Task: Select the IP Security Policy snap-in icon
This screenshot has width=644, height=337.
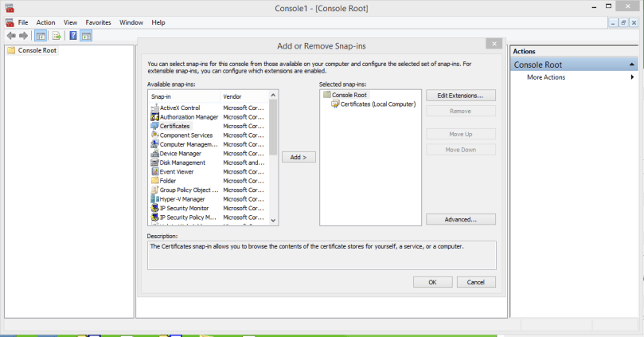Action: coord(155,217)
